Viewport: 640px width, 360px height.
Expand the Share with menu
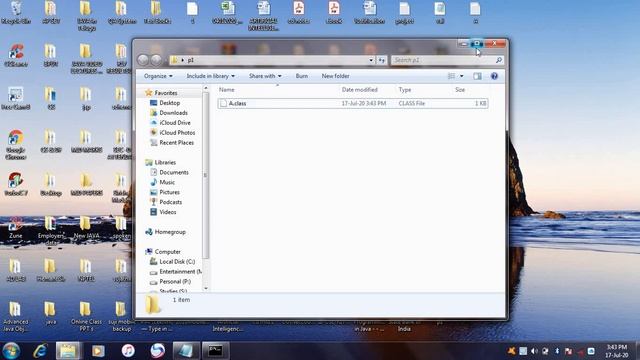pyautogui.click(x=265, y=76)
